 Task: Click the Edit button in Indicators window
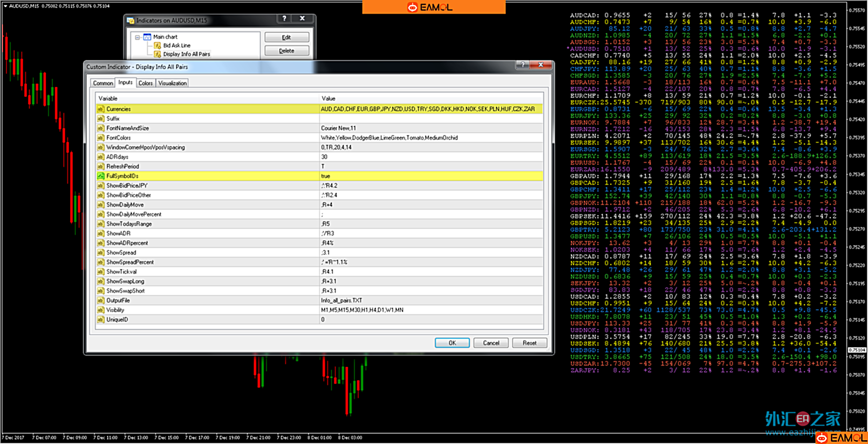coord(286,37)
